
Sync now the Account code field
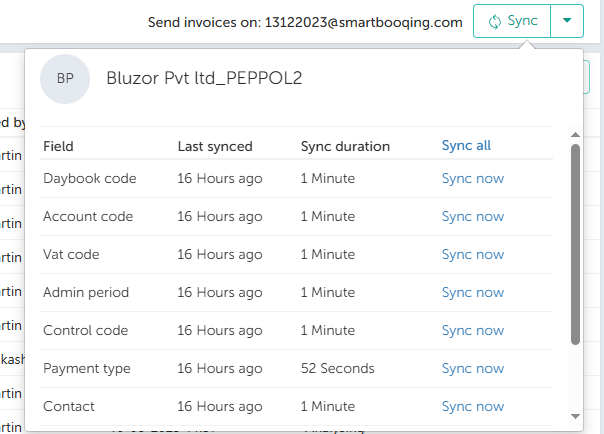click(472, 217)
